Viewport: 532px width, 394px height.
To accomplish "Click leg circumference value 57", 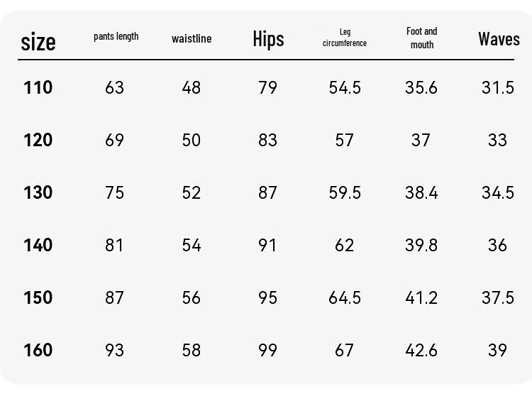I will point(344,140).
